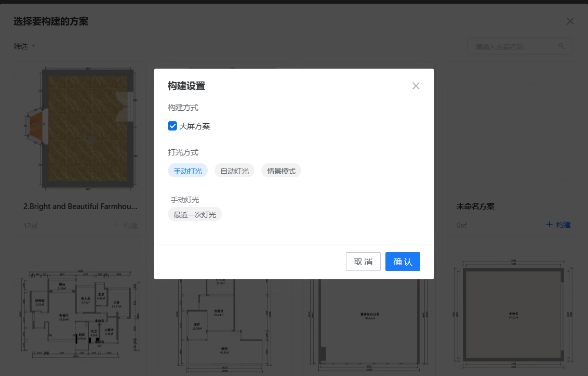Close the 构建设置 dialog with the X icon
The image size is (588, 376).
(416, 86)
